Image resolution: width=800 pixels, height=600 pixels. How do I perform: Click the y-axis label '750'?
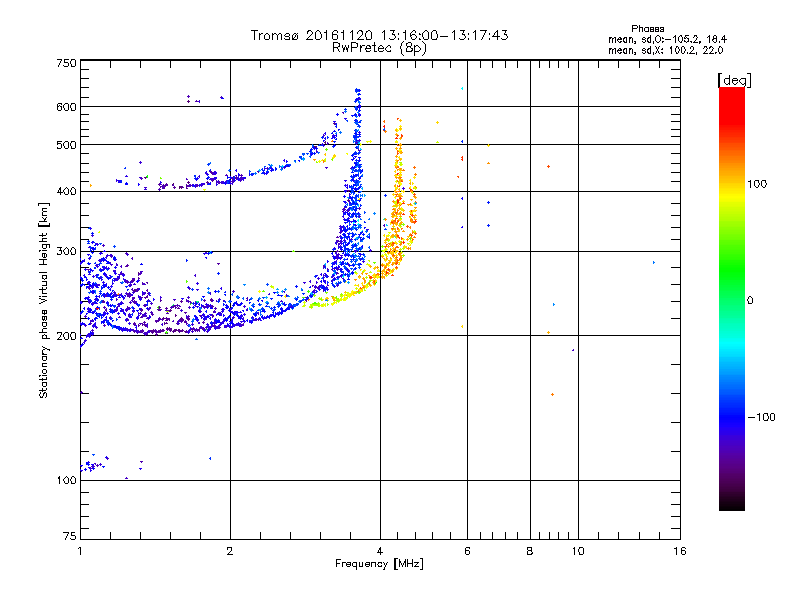(x=66, y=63)
